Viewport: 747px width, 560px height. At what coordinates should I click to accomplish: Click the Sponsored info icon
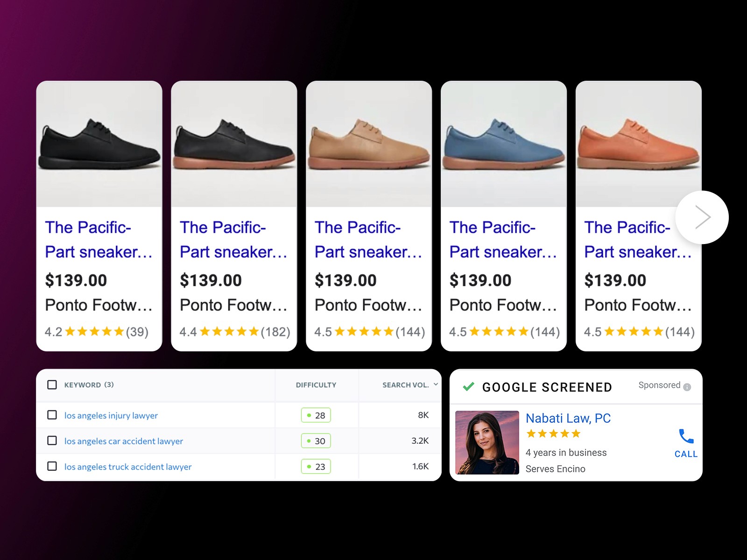pos(687,387)
